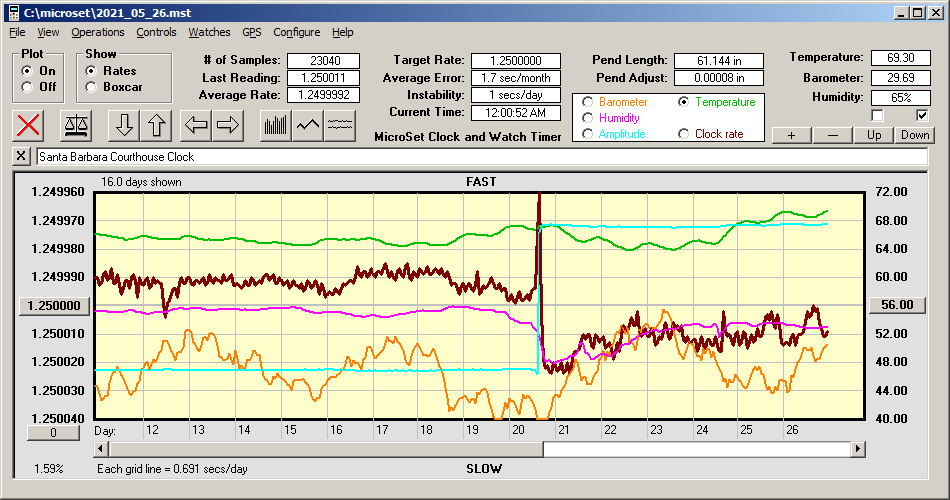Click the Average Rate value field

coord(324,95)
